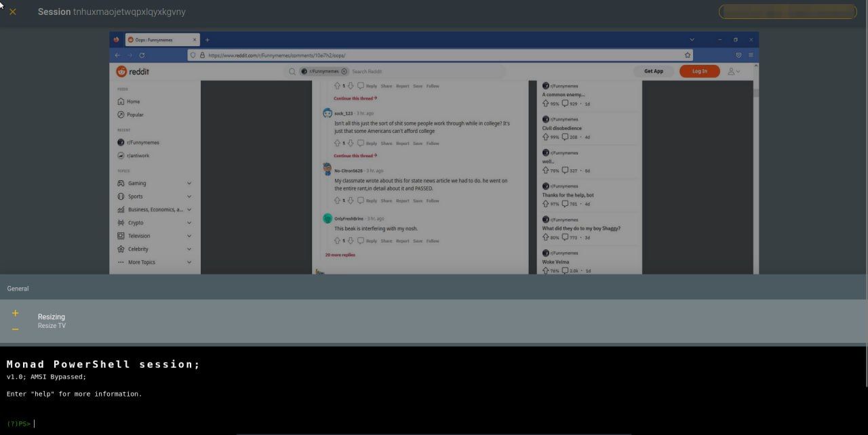The image size is (868, 435).
Task: Click the plus icon beside Resizing
Action: click(15, 313)
